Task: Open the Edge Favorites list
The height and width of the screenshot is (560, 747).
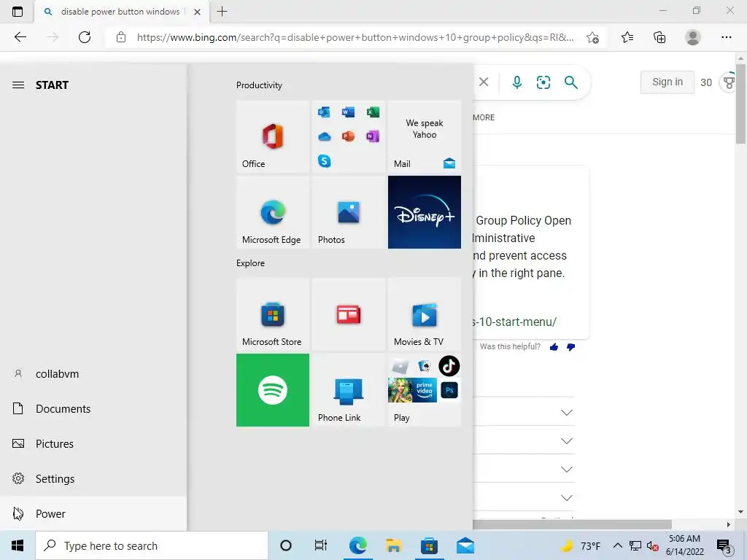Action: point(627,37)
